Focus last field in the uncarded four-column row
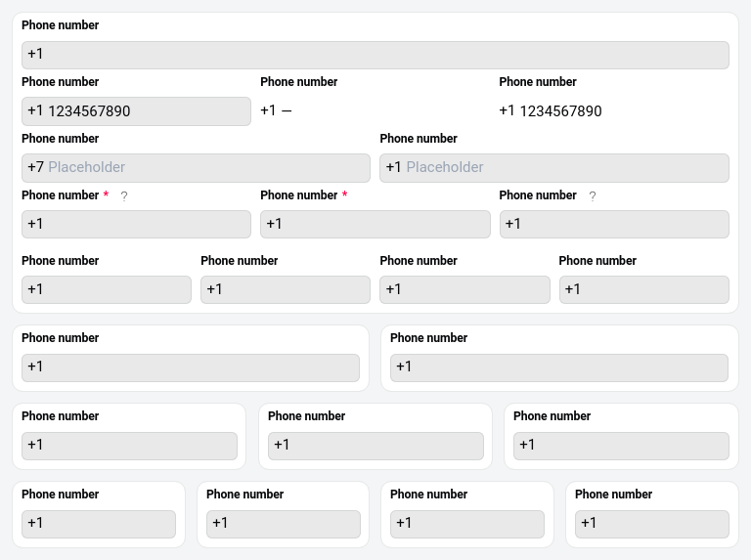 pos(643,289)
